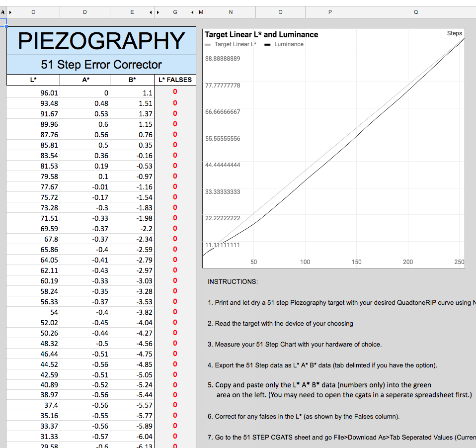476x448 pixels.
Task: Click instruction 2 'Read the target with the device'
Action: pyautogui.click(x=280, y=324)
